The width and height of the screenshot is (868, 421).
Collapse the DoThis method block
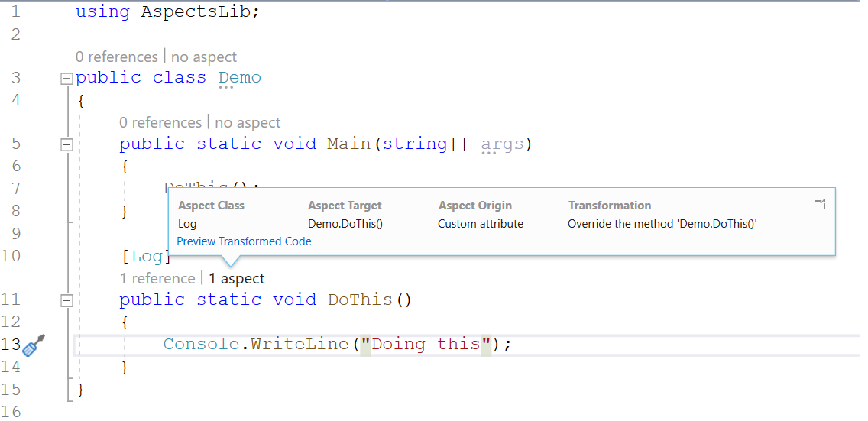[66, 300]
